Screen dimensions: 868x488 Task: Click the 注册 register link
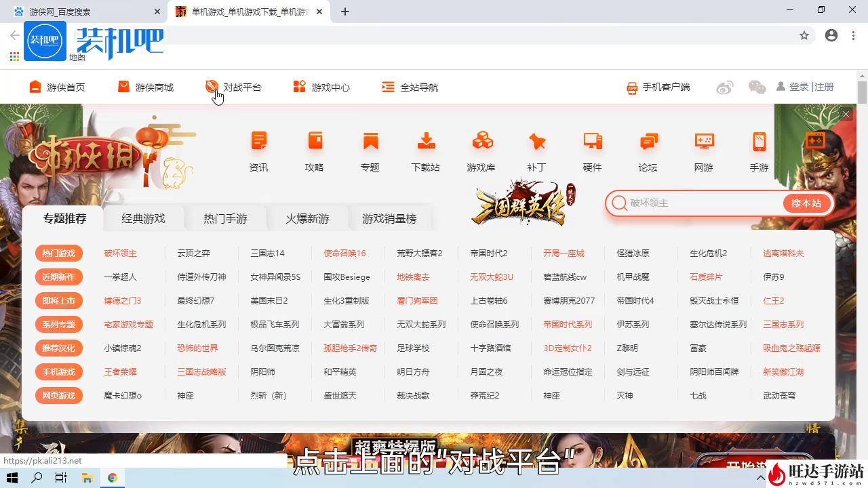(x=824, y=87)
